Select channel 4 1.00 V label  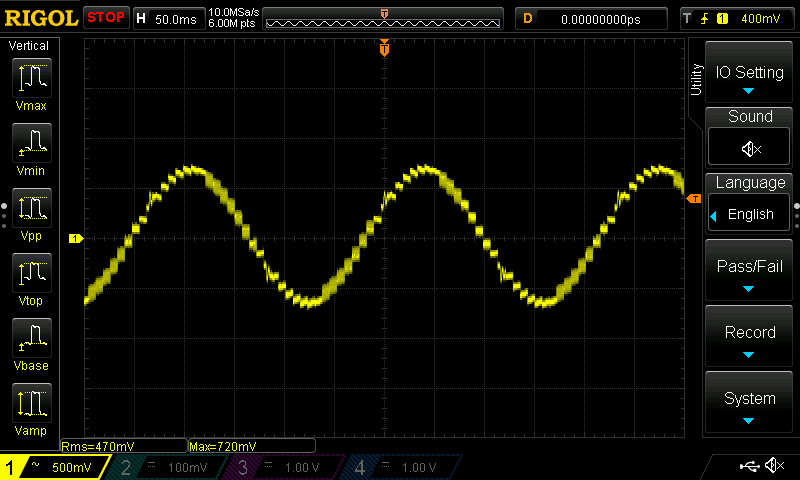click(419, 467)
